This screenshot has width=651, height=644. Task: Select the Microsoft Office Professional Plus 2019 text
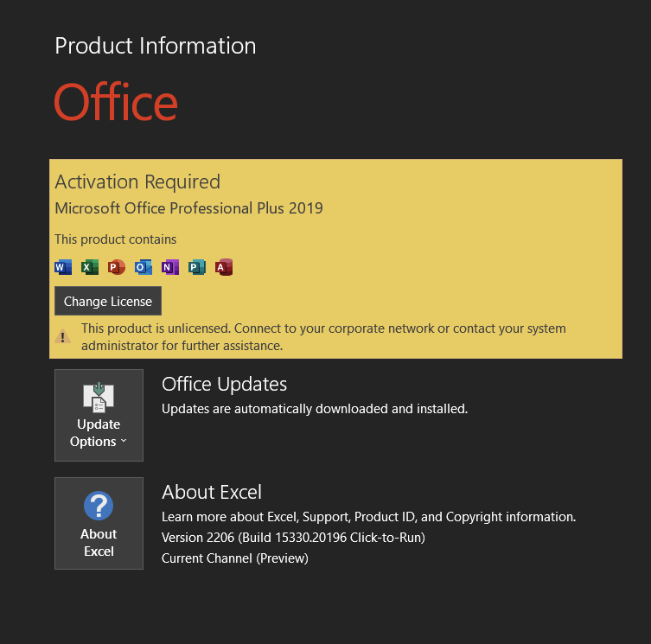click(x=189, y=208)
